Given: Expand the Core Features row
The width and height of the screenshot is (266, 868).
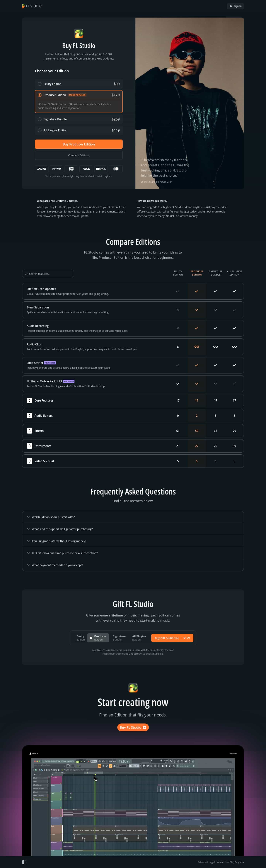Looking at the screenshot, I should click(30, 401).
